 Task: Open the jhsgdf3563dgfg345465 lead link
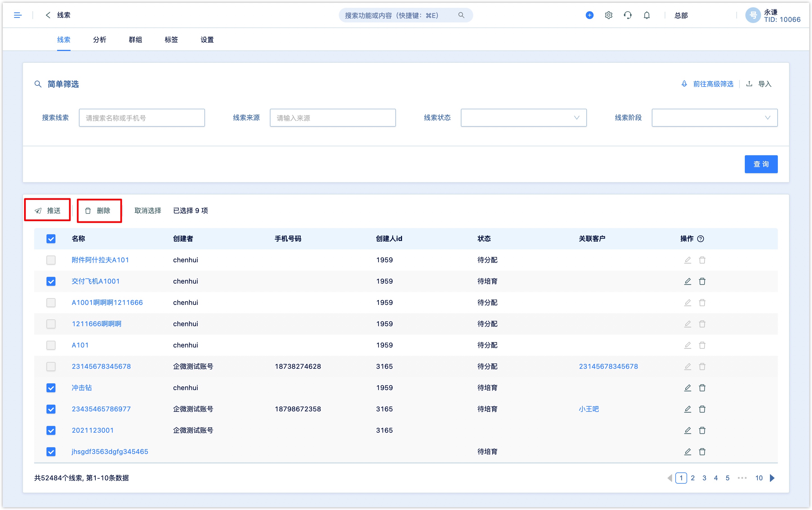coord(110,451)
